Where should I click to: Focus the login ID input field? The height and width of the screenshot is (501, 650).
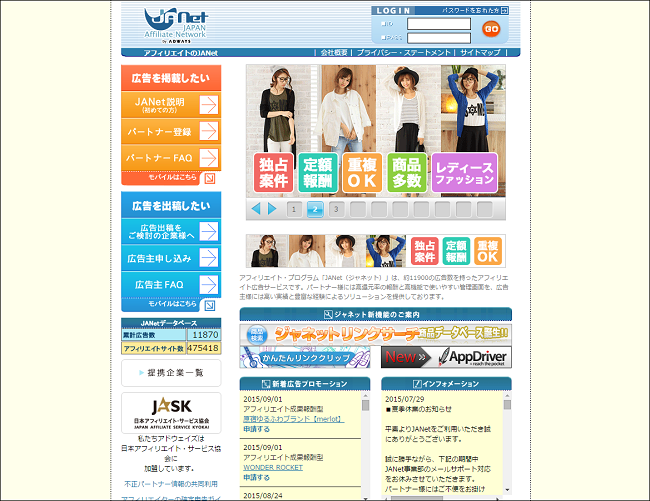tap(439, 24)
